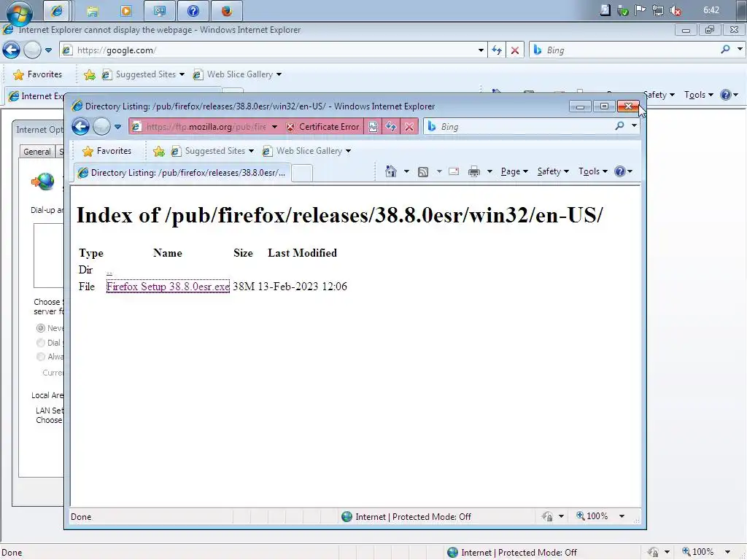Select the Never dial radio in Internet Options
Viewport: 747px width, 560px height.
pos(41,328)
